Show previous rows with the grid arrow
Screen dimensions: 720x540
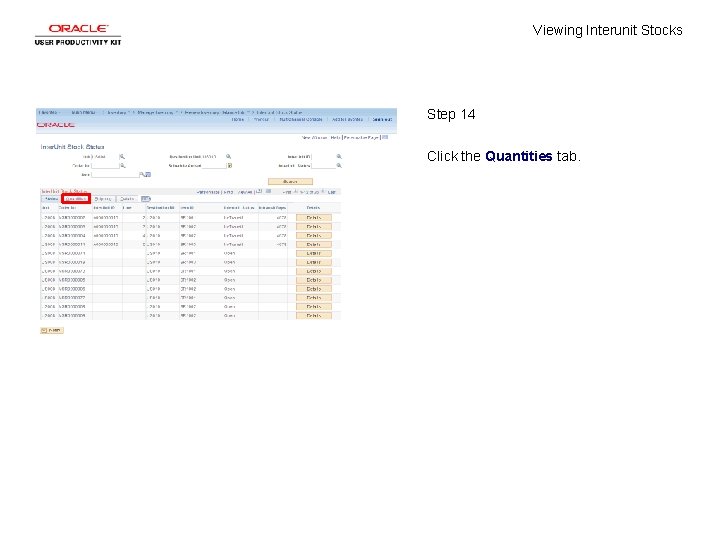point(296,191)
